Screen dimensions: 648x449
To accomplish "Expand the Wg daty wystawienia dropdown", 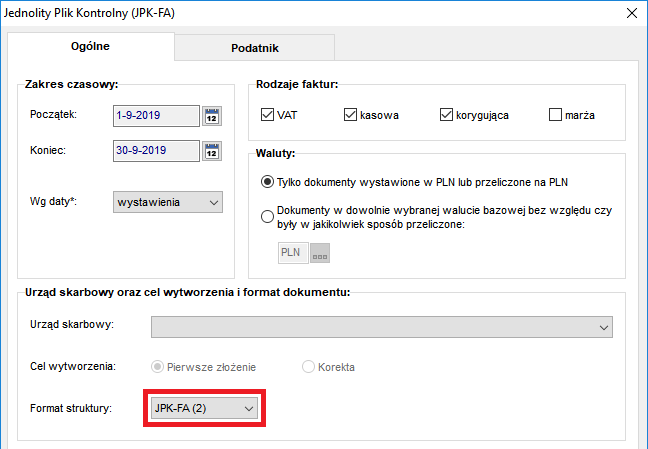I will click(168, 202).
